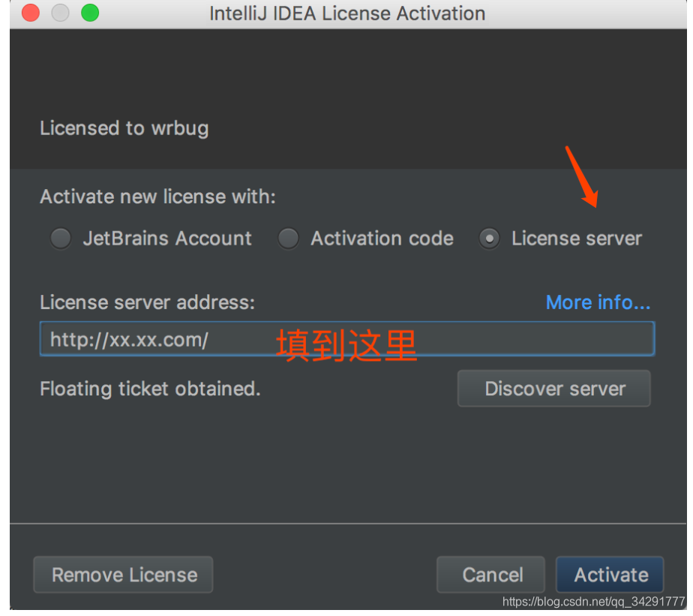
Task: Click the 'License server address:' label
Action: point(147,303)
